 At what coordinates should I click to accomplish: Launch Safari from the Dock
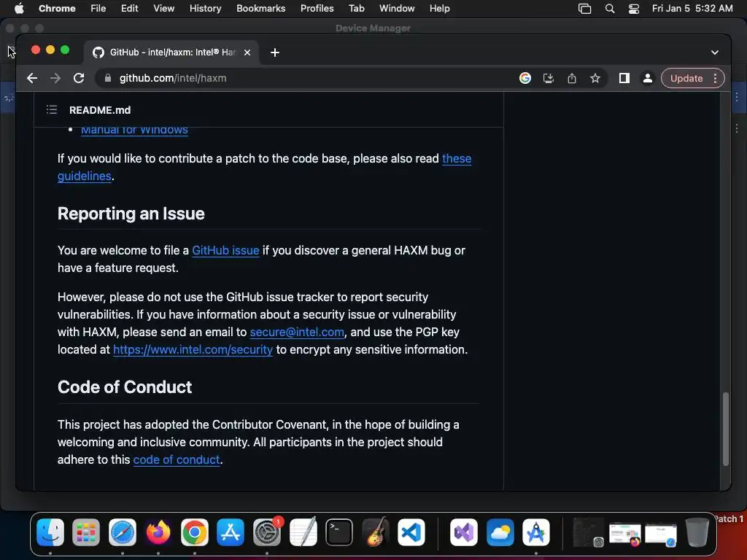click(x=123, y=532)
